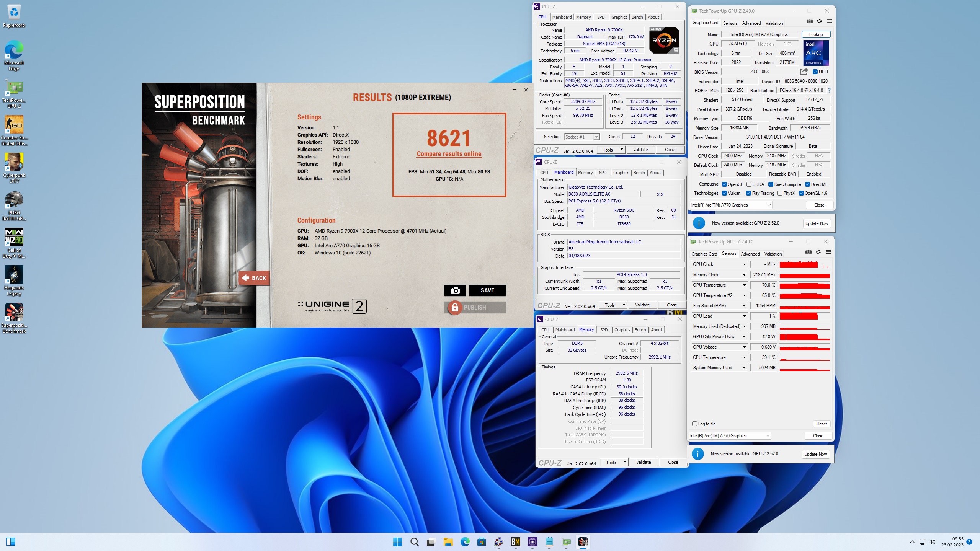This screenshot has height=551, width=980.
Task: Share BIOS via export icon in GPU-Z
Action: click(x=804, y=72)
